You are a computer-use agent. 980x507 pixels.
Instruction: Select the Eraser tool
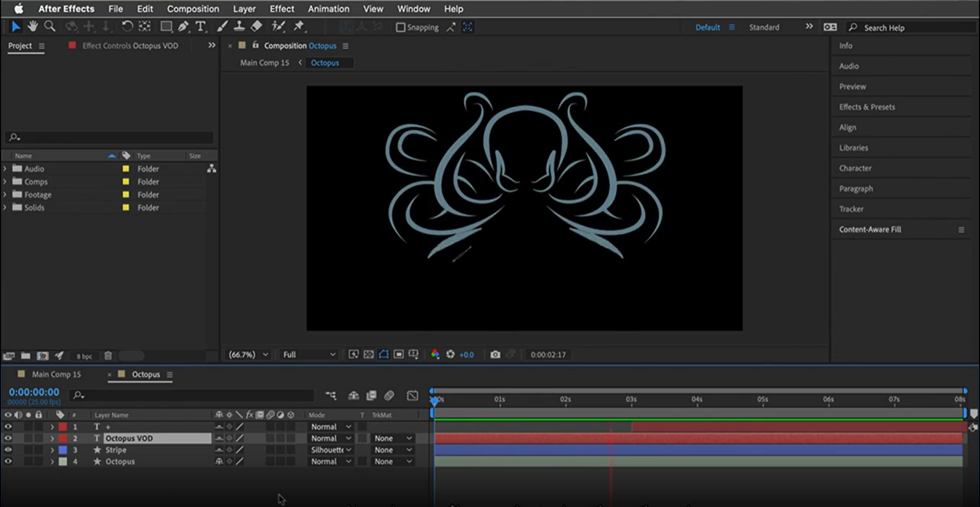tap(256, 27)
